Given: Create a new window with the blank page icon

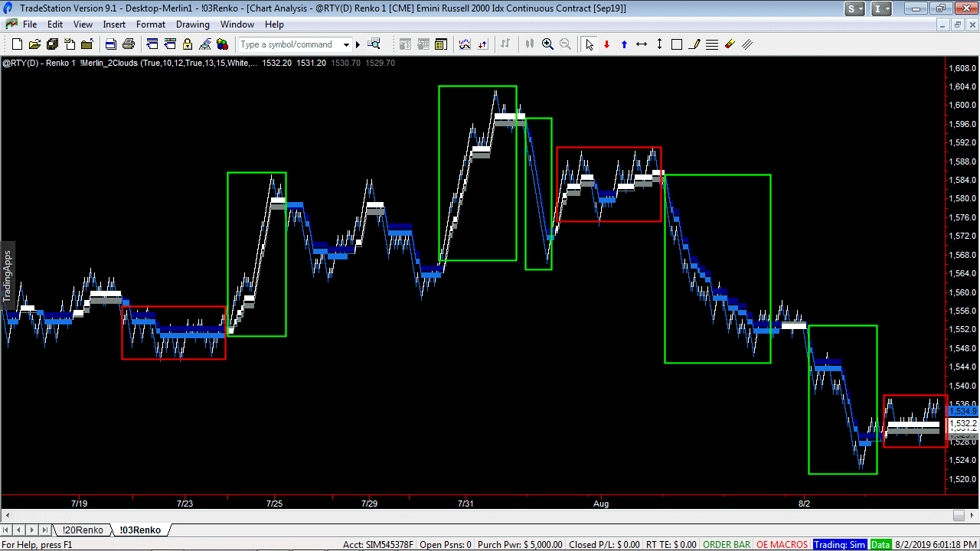Looking at the screenshot, I should 17,44.
